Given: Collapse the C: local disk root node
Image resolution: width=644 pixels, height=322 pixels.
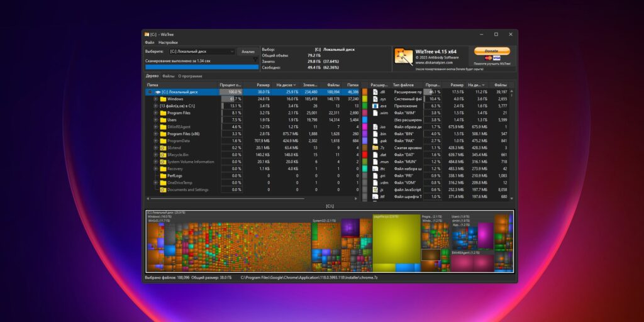Looking at the screenshot, I should [150, 92].
